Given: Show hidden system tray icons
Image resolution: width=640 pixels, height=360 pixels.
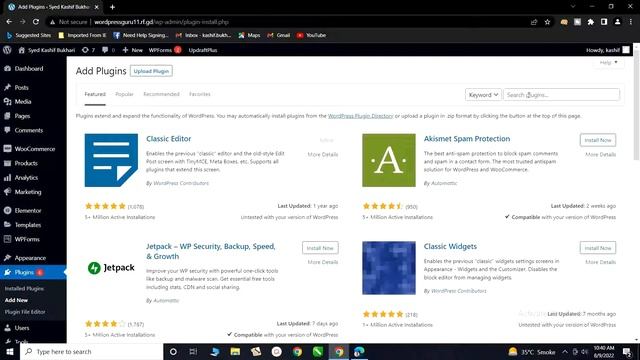Looking at the screenshot, I should coord(565,351).
